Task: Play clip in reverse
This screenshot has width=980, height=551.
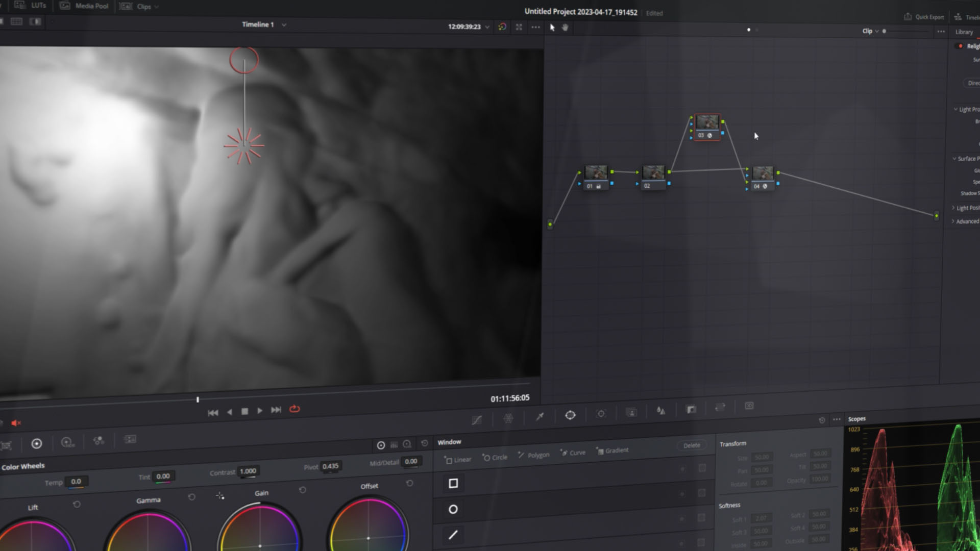Action: pyautogui.click(x=230, y=412)
